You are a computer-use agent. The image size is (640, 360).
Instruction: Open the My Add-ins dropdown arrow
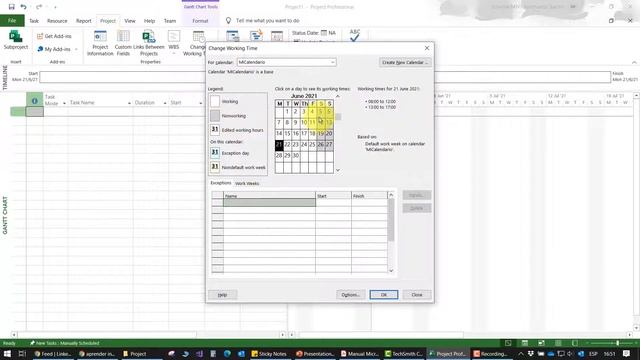76,49
